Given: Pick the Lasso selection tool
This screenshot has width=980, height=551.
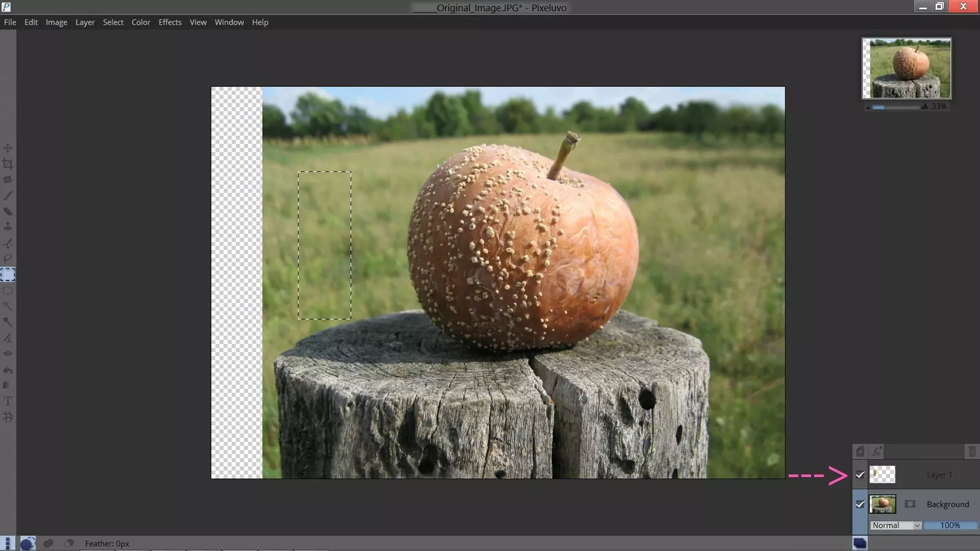Looking at the screenshot, I should click(x=7, y=259).
